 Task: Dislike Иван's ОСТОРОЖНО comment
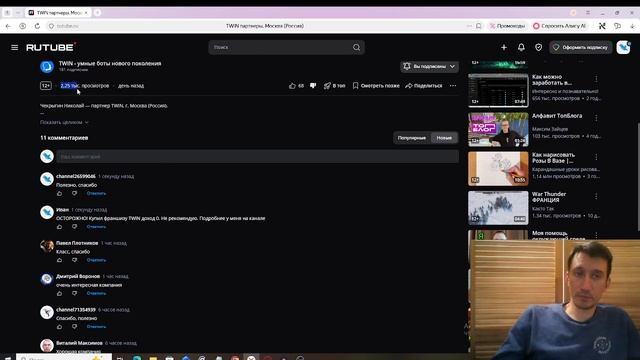click(x=74, y=227)
